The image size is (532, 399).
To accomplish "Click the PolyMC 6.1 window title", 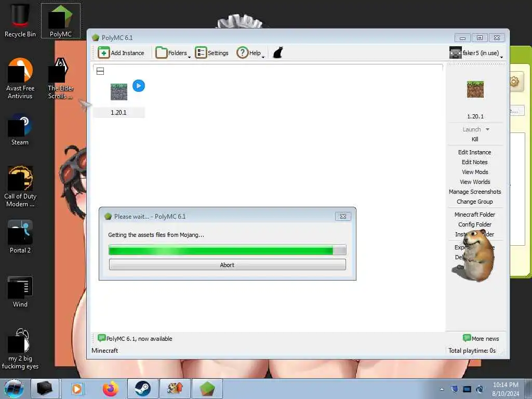I will [117, 37].
